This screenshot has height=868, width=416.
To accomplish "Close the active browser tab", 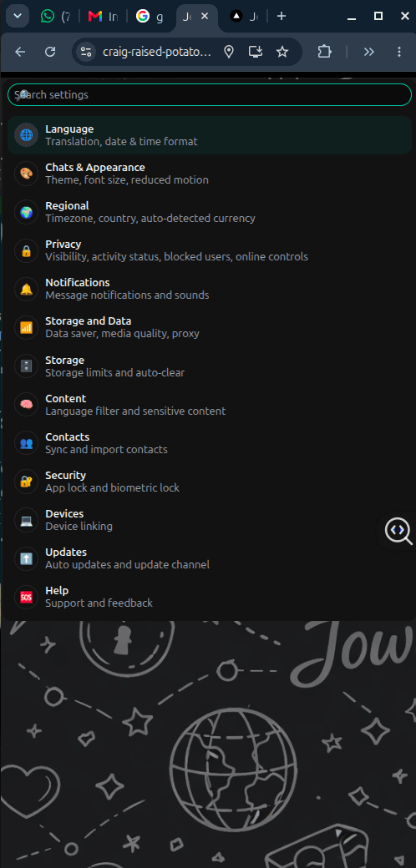I will pyautogui.click(x=205, y=17).
